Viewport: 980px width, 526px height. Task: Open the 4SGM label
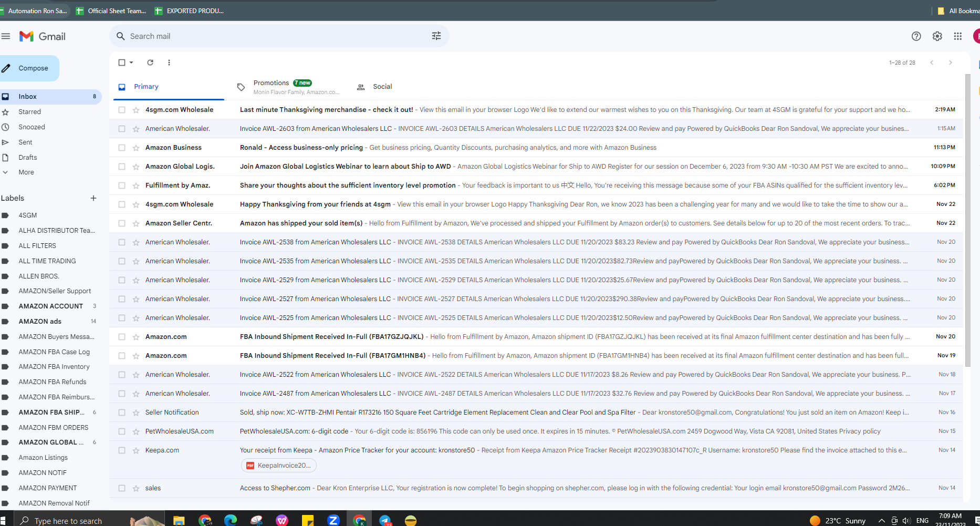click(x=51, y=215)
